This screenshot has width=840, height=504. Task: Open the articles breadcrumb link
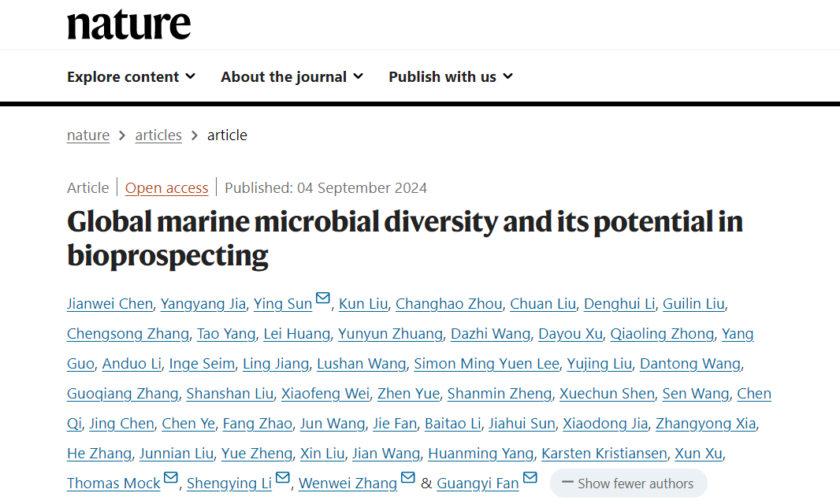(158, 135)
